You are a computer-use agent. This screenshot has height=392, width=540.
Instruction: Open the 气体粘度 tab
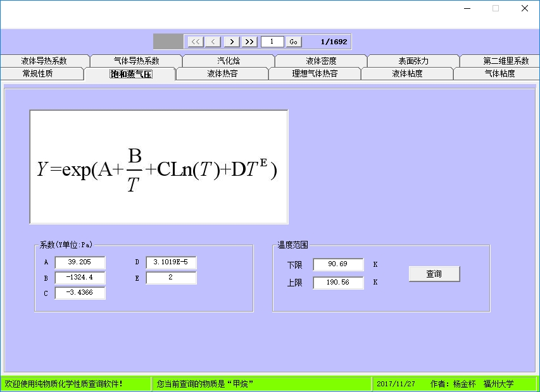click(496, 73)
